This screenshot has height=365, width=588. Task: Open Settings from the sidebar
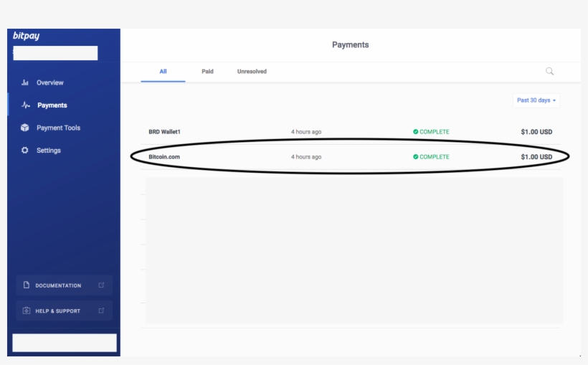49,151
